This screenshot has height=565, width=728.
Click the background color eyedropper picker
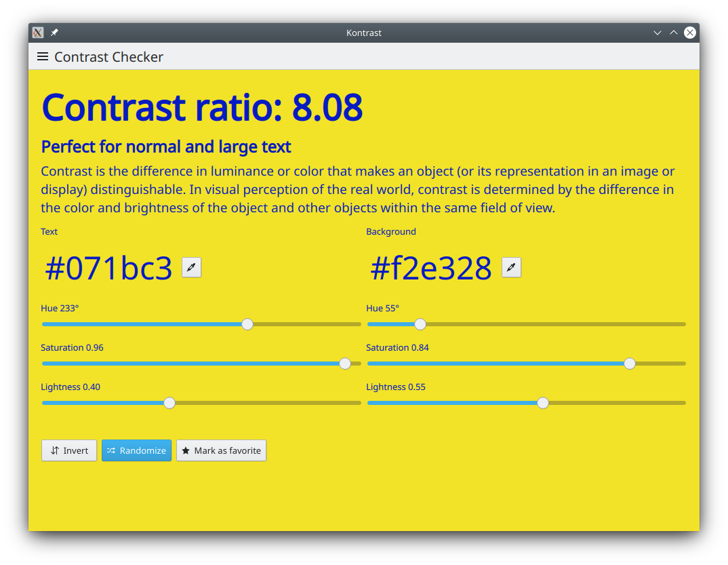[x=511, y=268]
